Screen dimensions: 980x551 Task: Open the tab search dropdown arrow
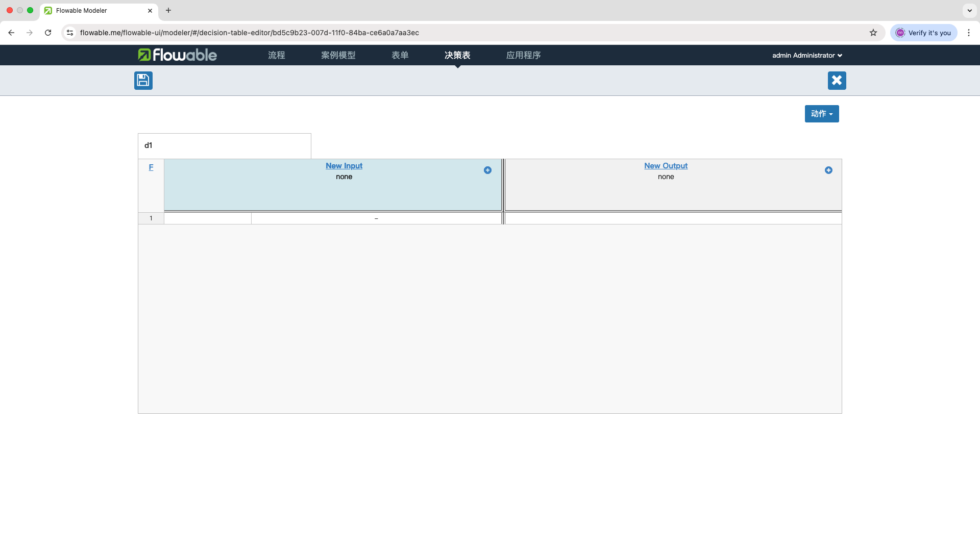(x=969, y=10)
